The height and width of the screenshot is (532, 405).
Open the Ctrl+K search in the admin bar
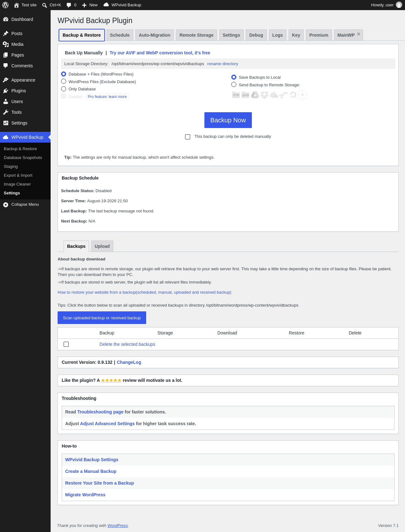[52, 5]
